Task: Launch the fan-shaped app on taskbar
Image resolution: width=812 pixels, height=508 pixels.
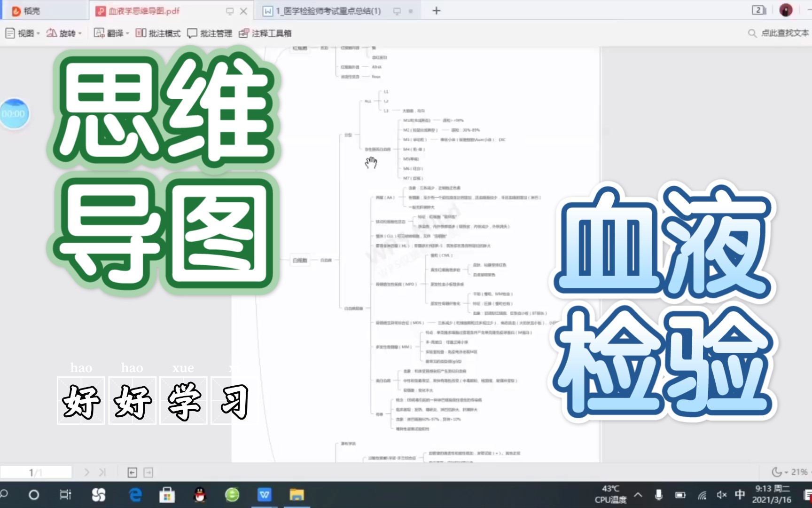Action: 98,495
